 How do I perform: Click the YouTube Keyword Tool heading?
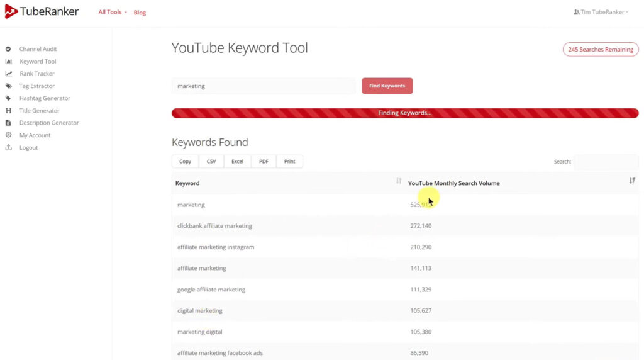click(x=240, y=48)
